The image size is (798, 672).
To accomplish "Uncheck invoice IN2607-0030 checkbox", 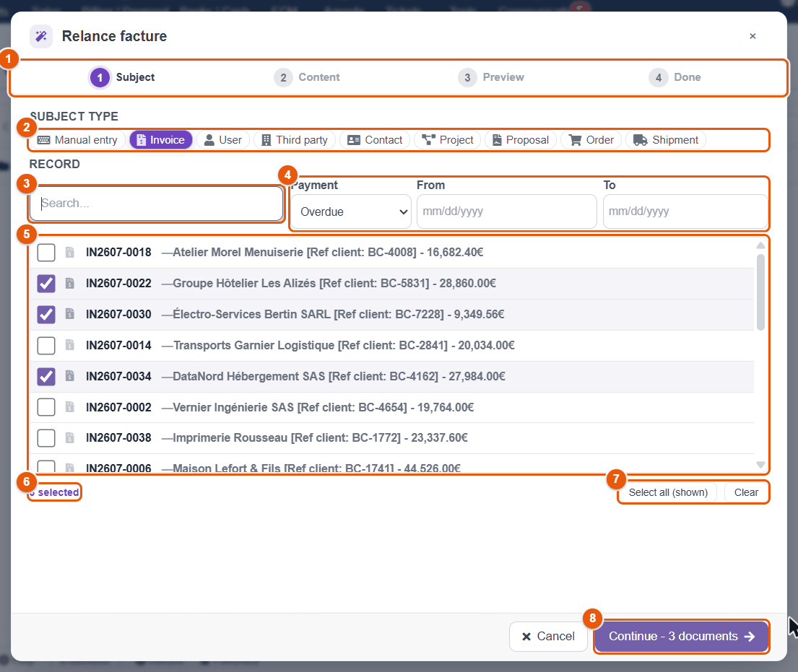I will click(x=46, y=315).
